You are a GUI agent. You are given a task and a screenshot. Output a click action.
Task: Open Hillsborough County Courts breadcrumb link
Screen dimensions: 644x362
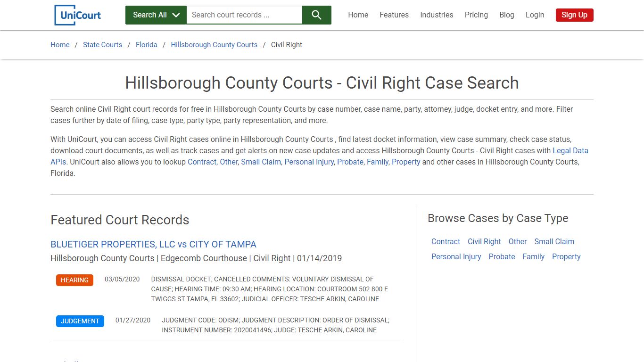pos(214,45)
